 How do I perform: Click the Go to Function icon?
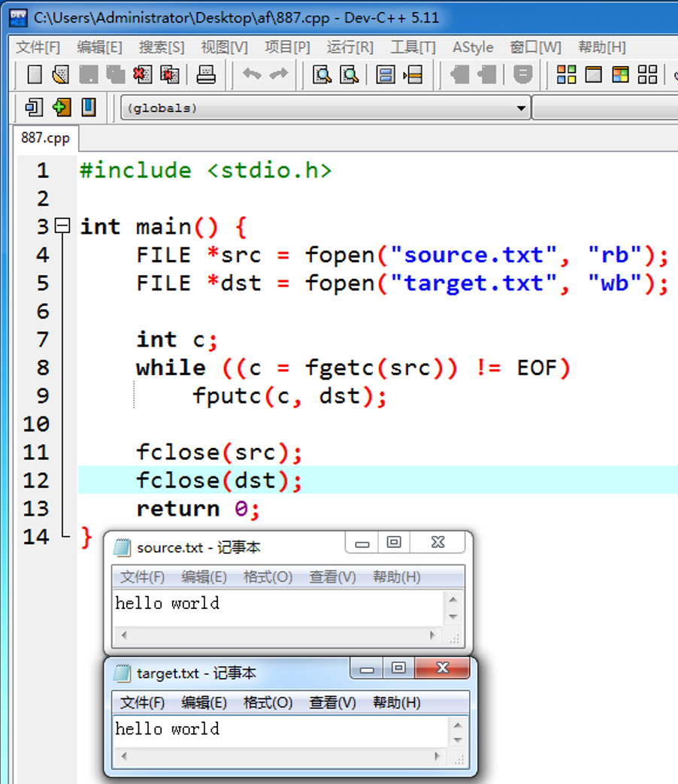pyautogui.click(x=386, y=75)
